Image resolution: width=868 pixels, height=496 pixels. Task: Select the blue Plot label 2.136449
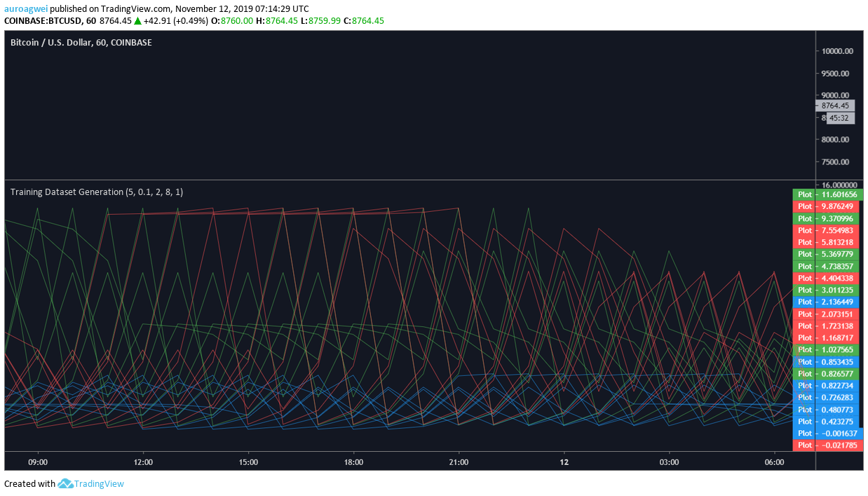point(825,302)
